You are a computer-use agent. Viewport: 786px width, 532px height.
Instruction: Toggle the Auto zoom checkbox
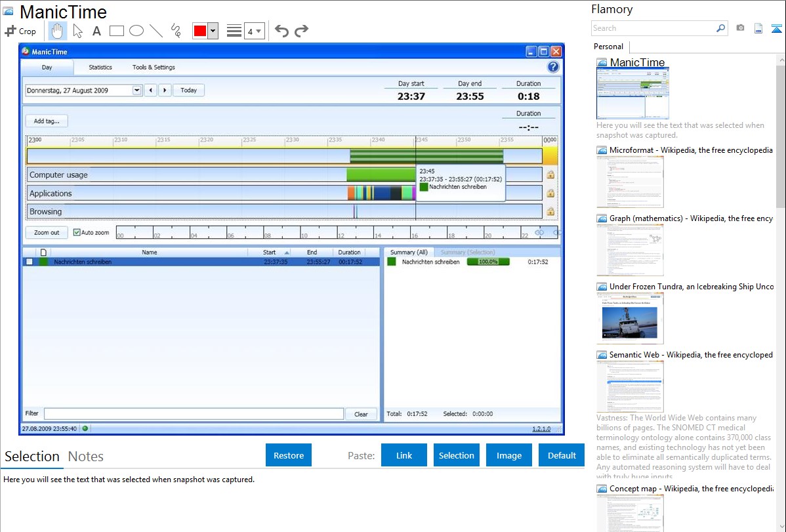[77, 233]
